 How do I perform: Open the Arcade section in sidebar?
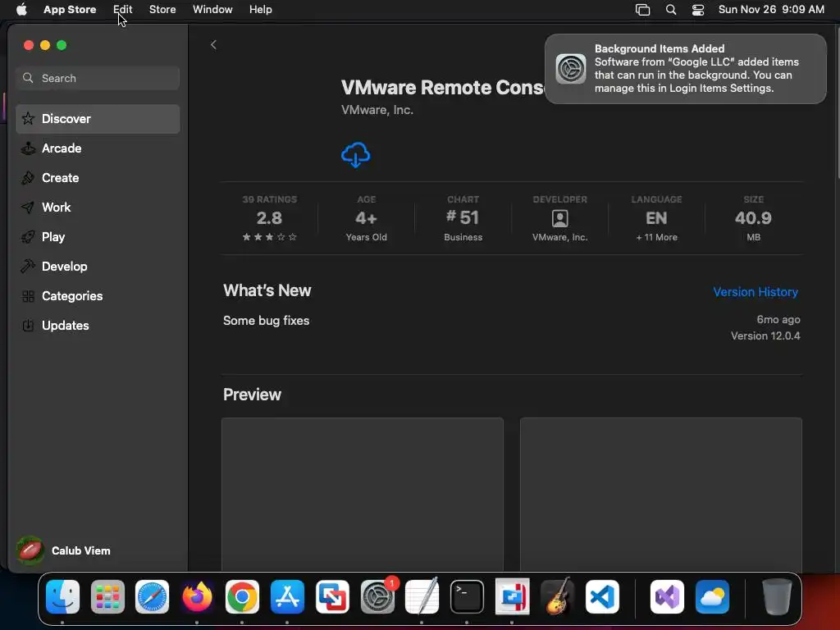[x=98, y=148]
